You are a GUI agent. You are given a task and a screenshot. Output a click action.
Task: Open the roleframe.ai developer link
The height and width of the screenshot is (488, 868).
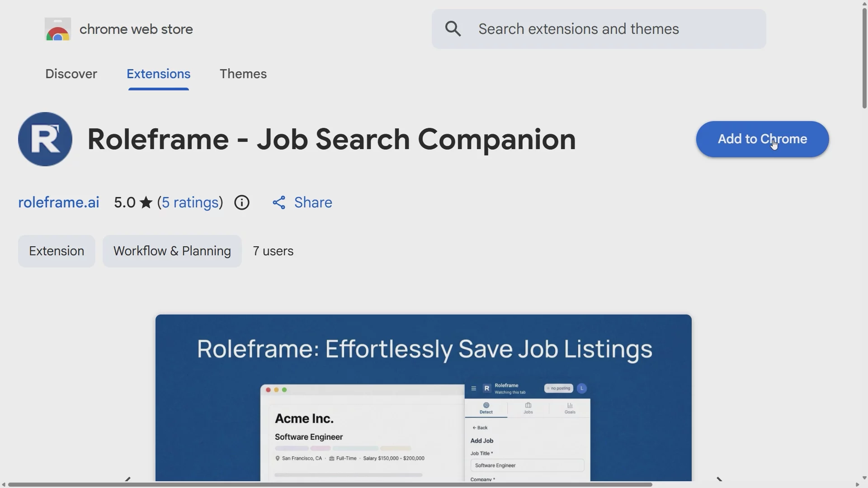pos(59,203)
